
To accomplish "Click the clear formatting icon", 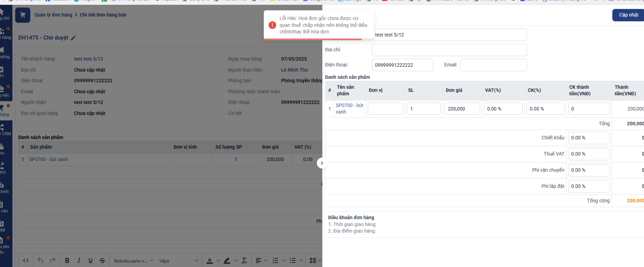I will click(244, 261).
